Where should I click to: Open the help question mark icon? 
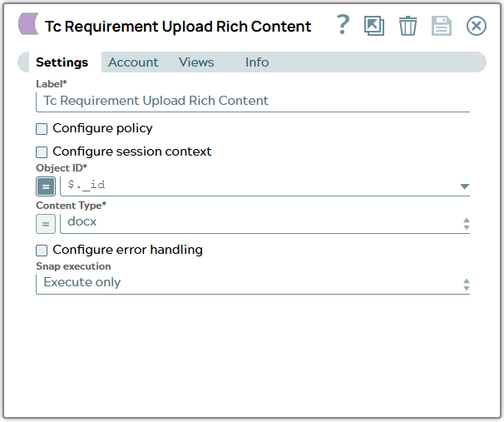point(343,25)
